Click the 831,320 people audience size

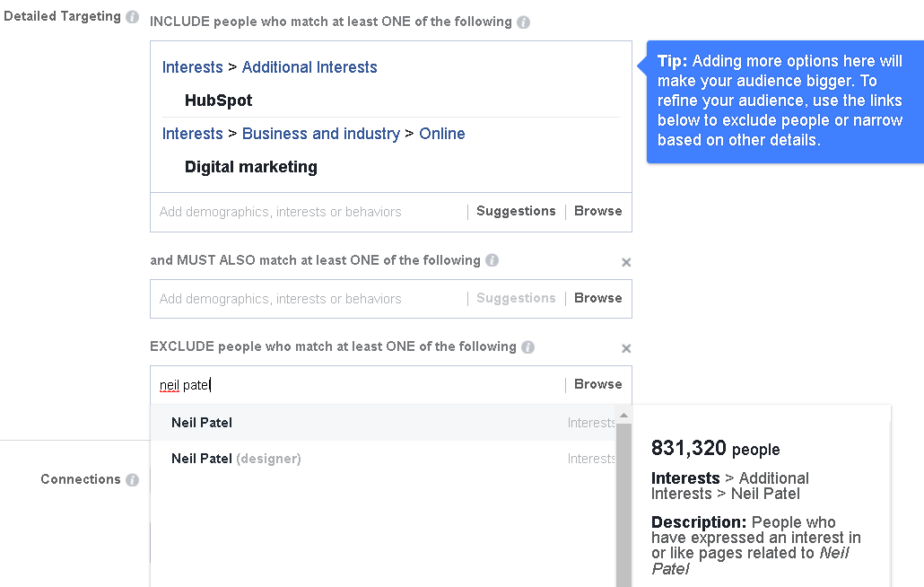(x=715, y=449)
